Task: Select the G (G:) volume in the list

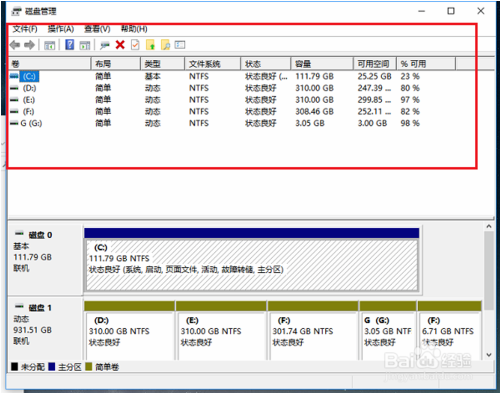Action: 31,123
